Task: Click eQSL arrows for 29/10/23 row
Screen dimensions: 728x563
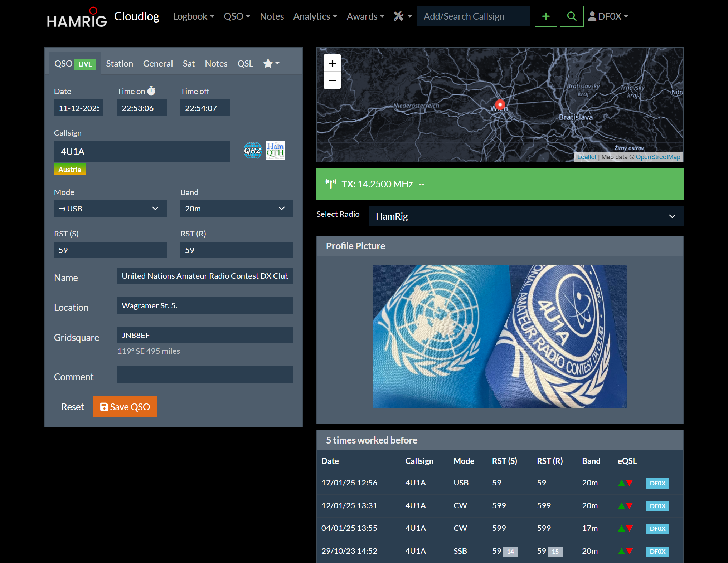Action: pos(626,551)
